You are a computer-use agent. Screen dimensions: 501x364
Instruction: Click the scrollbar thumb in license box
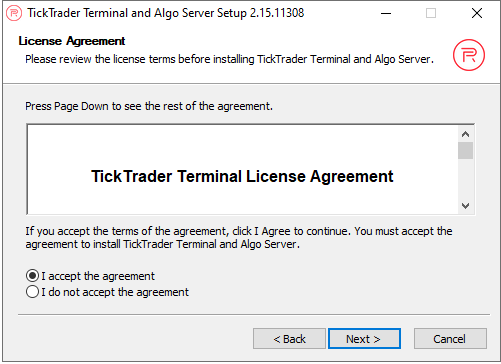(465, 151)
